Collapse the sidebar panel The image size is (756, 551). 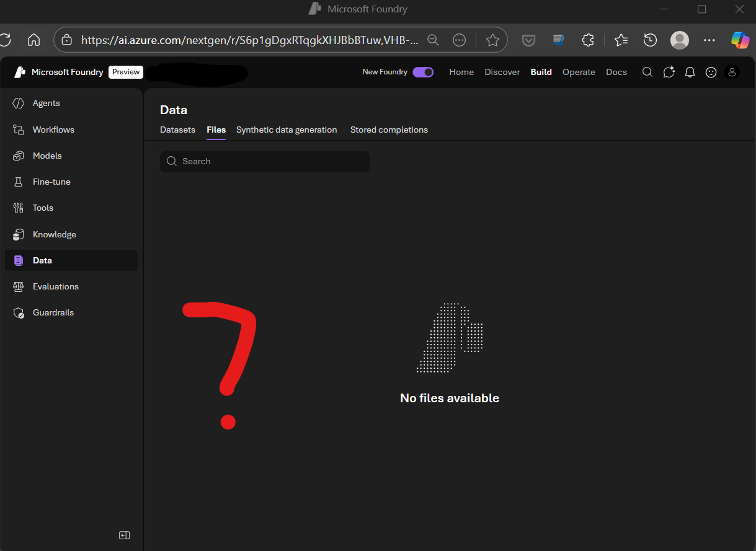(x=124, y=535)
